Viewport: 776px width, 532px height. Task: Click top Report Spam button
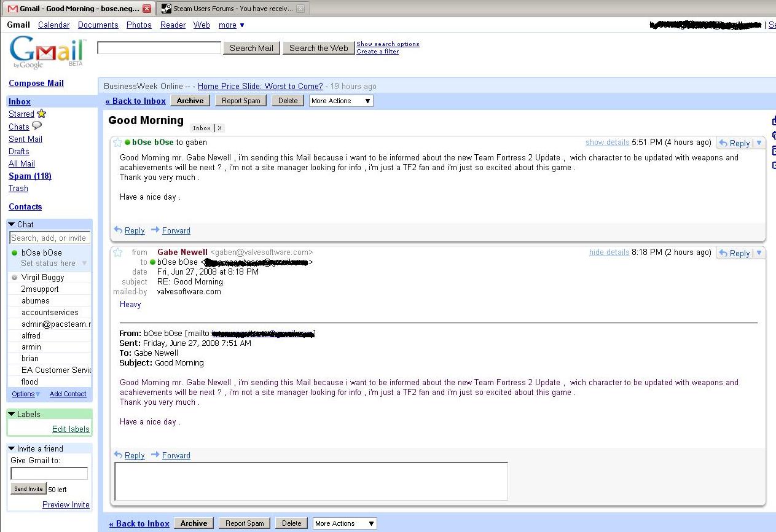(x=241, y=101)
